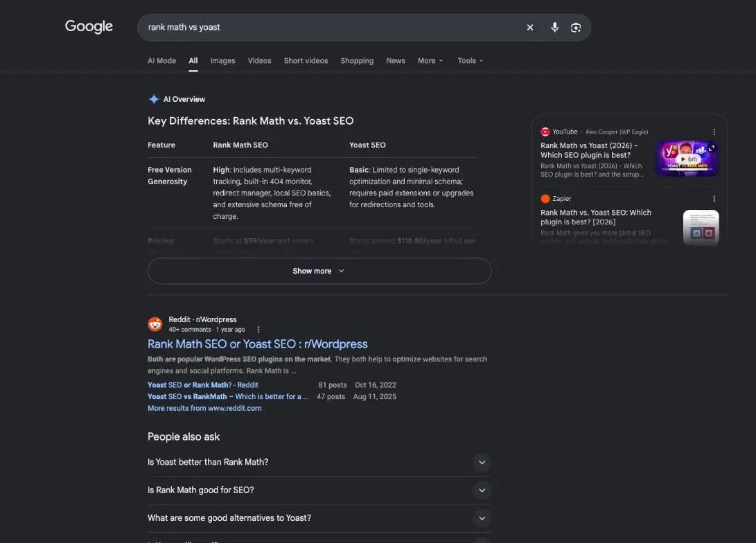
Task: Clear the search query with the X icon
Action: click(x=530, y=28)
